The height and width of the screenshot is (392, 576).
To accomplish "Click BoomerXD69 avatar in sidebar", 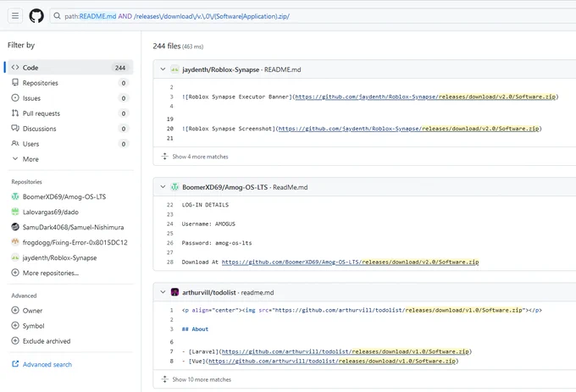I will pyautogui.click(x=15, y=196).
